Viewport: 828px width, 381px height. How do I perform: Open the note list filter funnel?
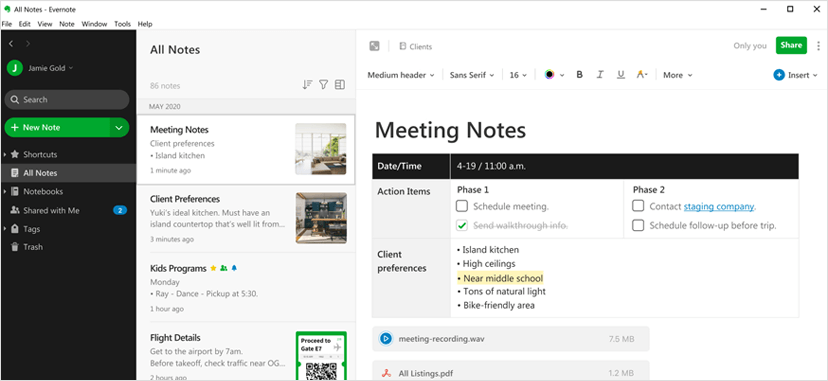pos(324,84)
